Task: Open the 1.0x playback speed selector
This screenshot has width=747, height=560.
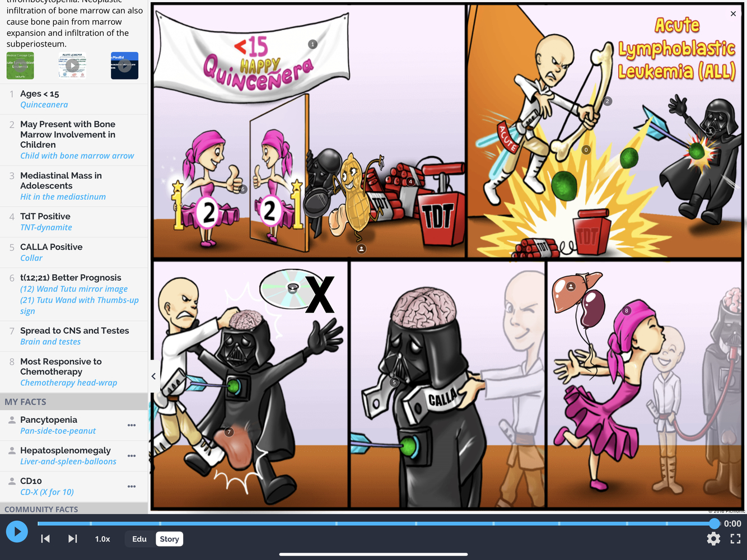Action: coord(102,539)
